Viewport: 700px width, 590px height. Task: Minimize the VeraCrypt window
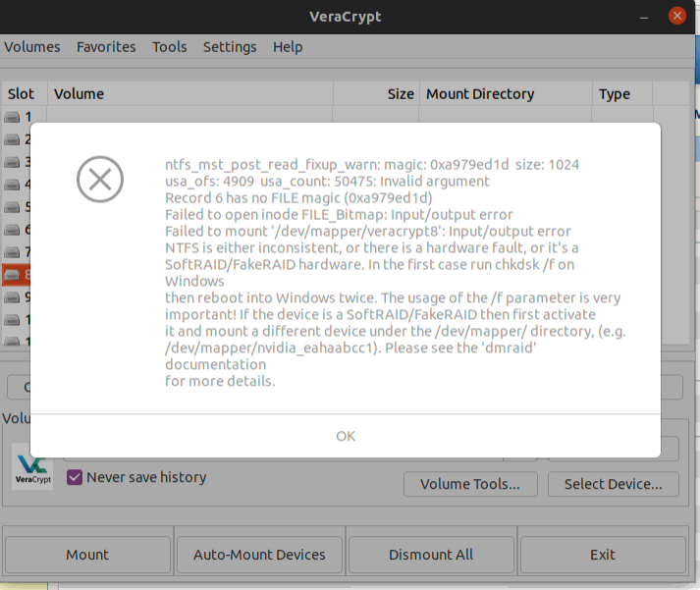[x=644, y=17]
